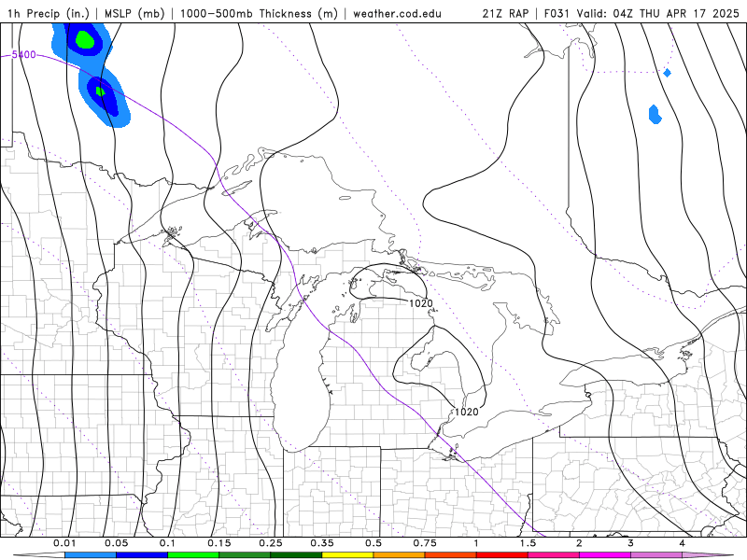747x560 pixels.
Task: Click the 4 colorbar tick label
Action: pos(683,543)
